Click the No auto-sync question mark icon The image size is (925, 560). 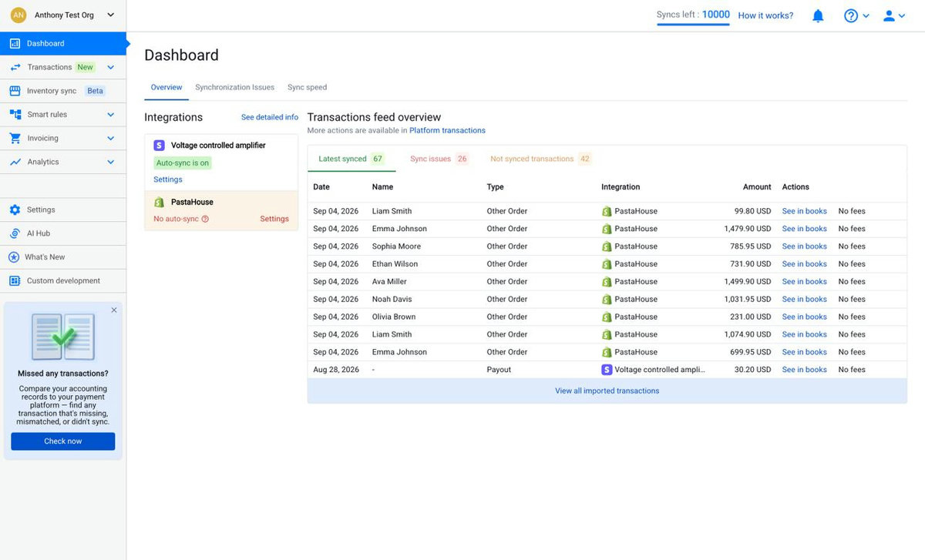[205, 220]
